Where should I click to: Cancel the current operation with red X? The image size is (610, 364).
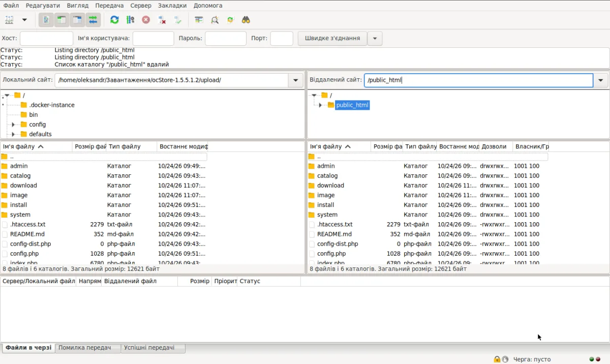click(x=146, y=20)
